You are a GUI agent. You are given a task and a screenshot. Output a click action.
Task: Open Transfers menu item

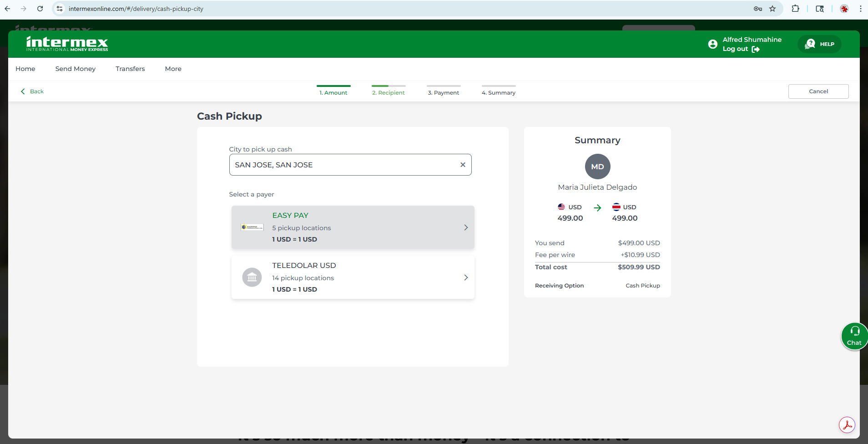pos(130,69)
